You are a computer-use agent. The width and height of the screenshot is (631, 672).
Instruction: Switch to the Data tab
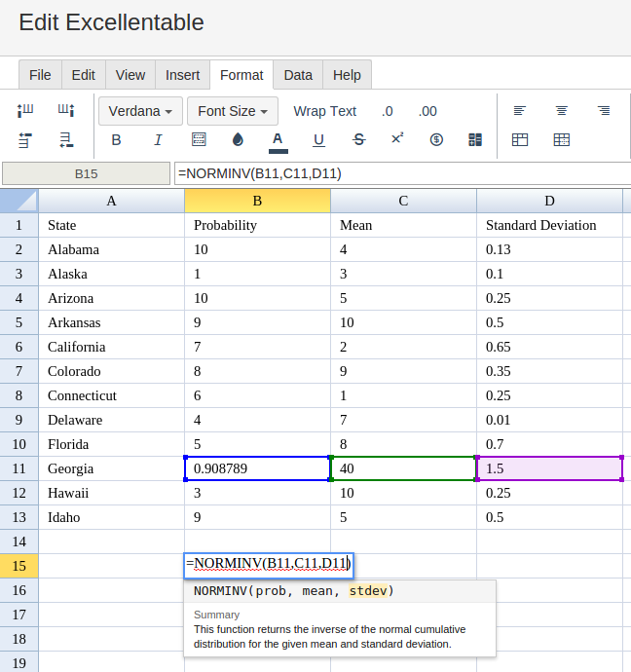(x=298, y=75)
